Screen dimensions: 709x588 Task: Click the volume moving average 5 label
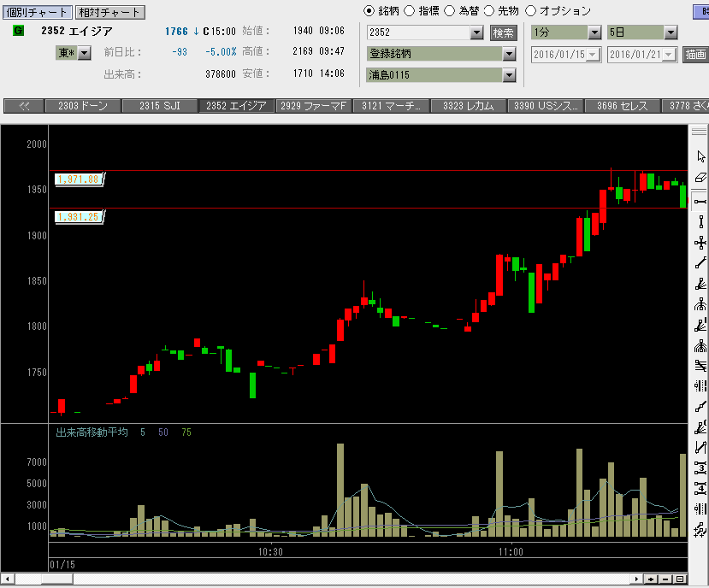pyautogui.click(x=143, y=432)
